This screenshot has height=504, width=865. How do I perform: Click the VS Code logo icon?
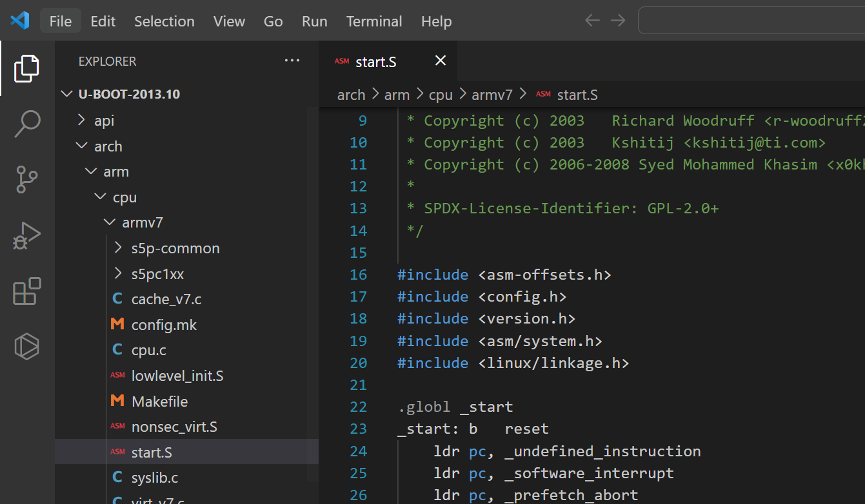pyautogui.click(x=20, y=21)
